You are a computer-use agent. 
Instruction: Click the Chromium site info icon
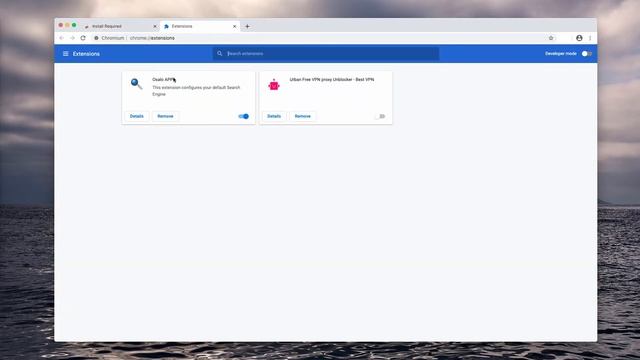(x=96, y=38)
